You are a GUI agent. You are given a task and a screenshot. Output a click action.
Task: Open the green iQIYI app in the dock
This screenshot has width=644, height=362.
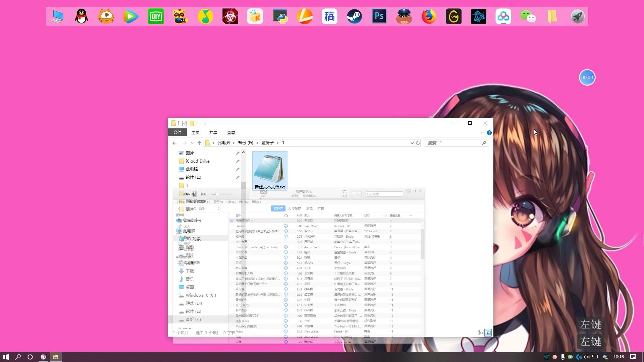coord(156,16)
